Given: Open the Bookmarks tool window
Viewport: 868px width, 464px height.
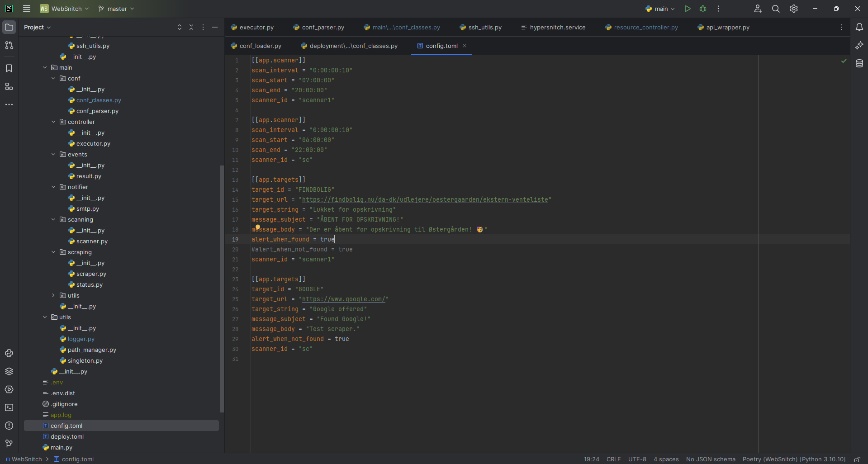Looking at the screenshot, I should [9, 68].
